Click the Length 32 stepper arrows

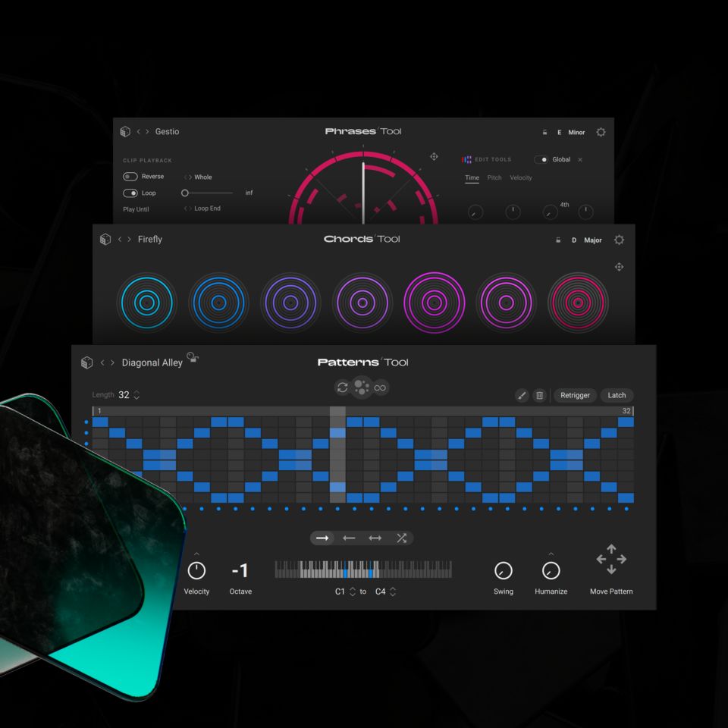[x=136, y=395]
